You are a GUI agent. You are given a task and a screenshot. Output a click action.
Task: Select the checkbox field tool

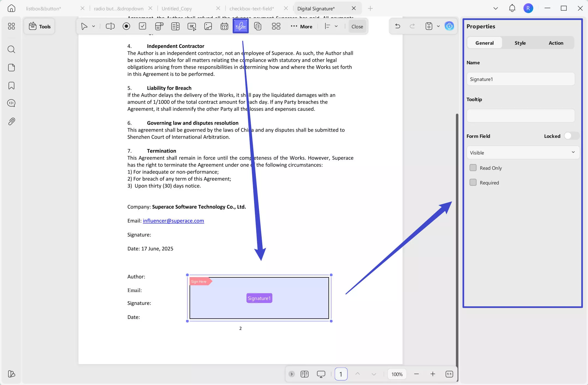142,26
